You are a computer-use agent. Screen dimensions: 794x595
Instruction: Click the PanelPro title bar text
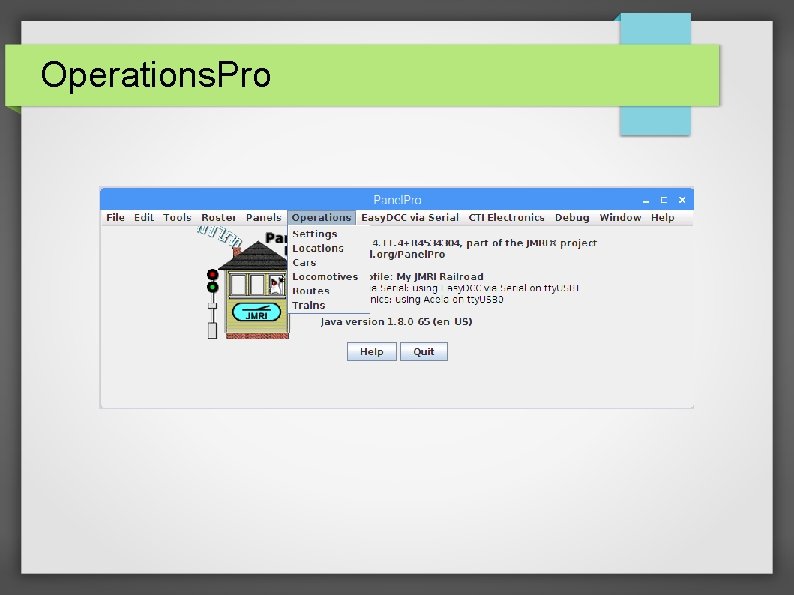click(x=397, y=200)
